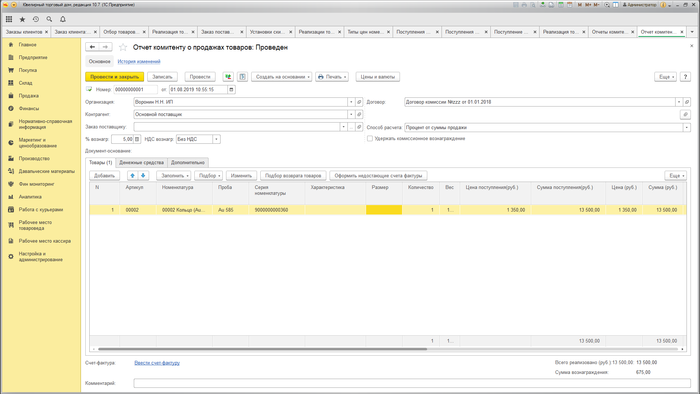Open the Организация field link icon
Image resolution: width=700 pixels, height=394 pixels.
(x=359, y=102)
